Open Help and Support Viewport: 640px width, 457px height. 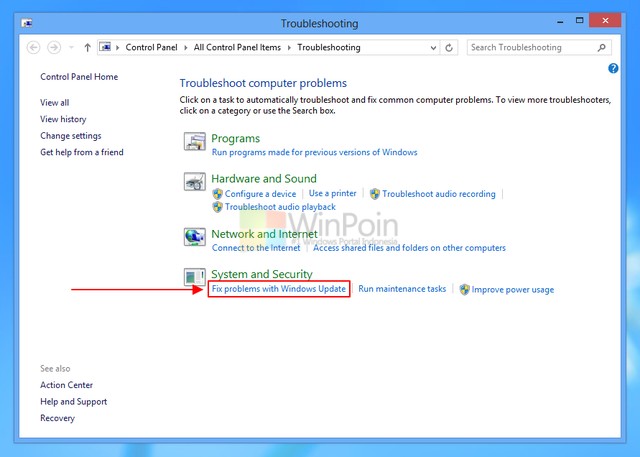73,402
